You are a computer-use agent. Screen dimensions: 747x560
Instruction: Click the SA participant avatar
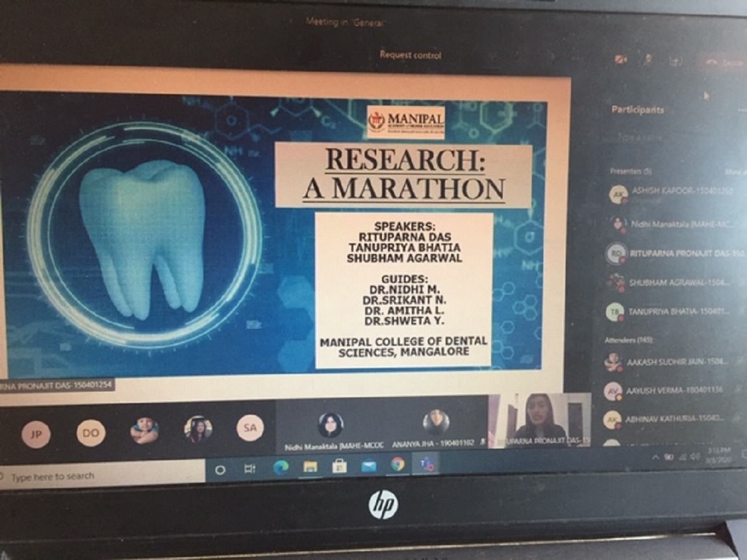(250, 429)
